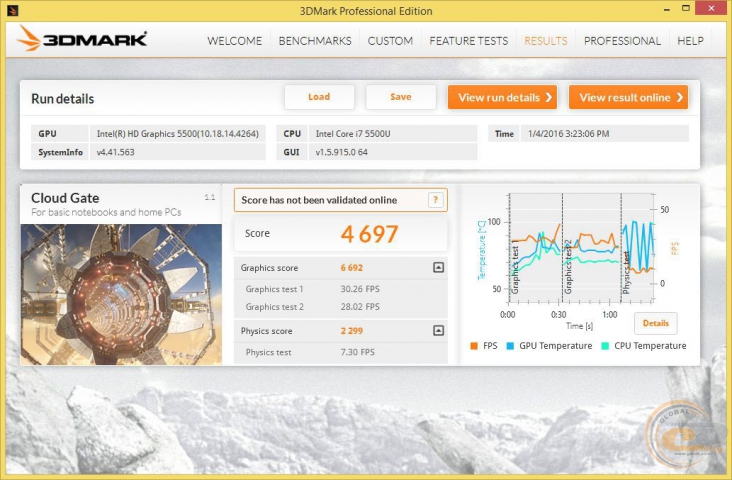Click the Time value 1/4/2016 3:23:06 PM
This screenshot has height=480, width=732.
[569, 134]
